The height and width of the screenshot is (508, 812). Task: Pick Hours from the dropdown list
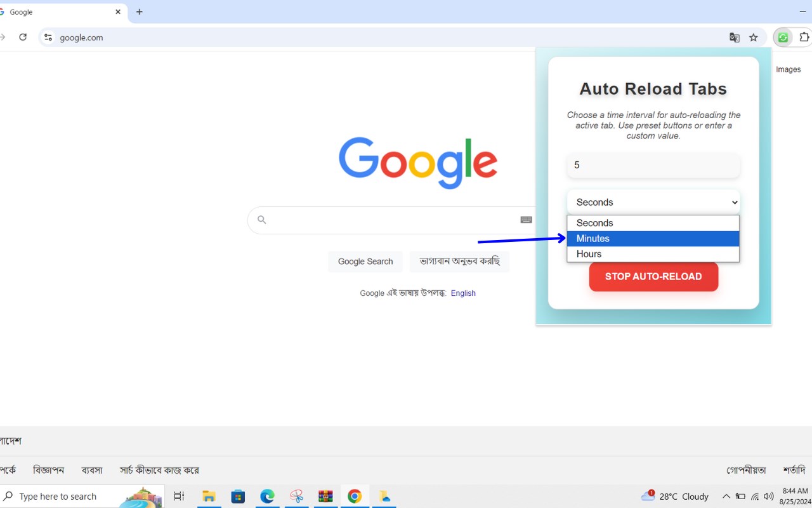pyautogui.click(x=653, y=254)
